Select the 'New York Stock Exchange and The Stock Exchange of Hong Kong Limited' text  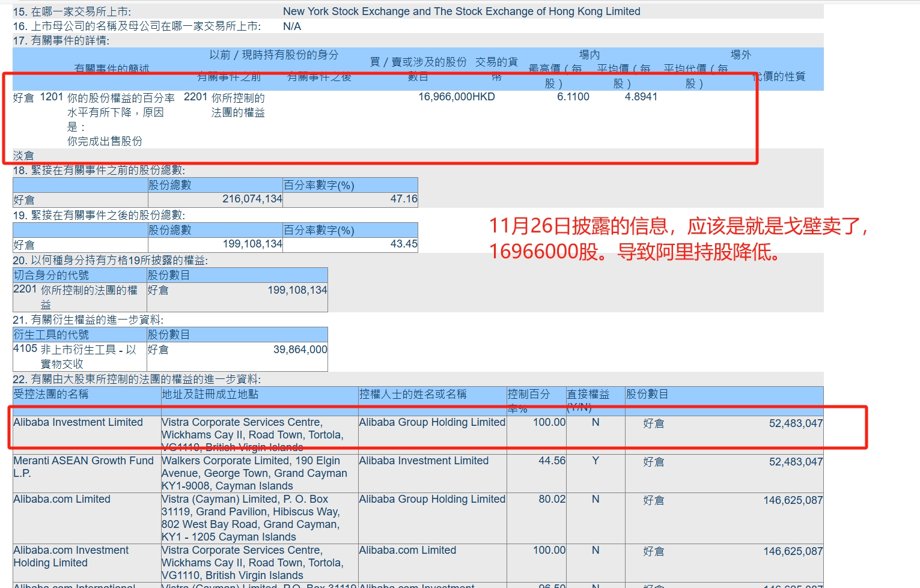click(462, 11)
